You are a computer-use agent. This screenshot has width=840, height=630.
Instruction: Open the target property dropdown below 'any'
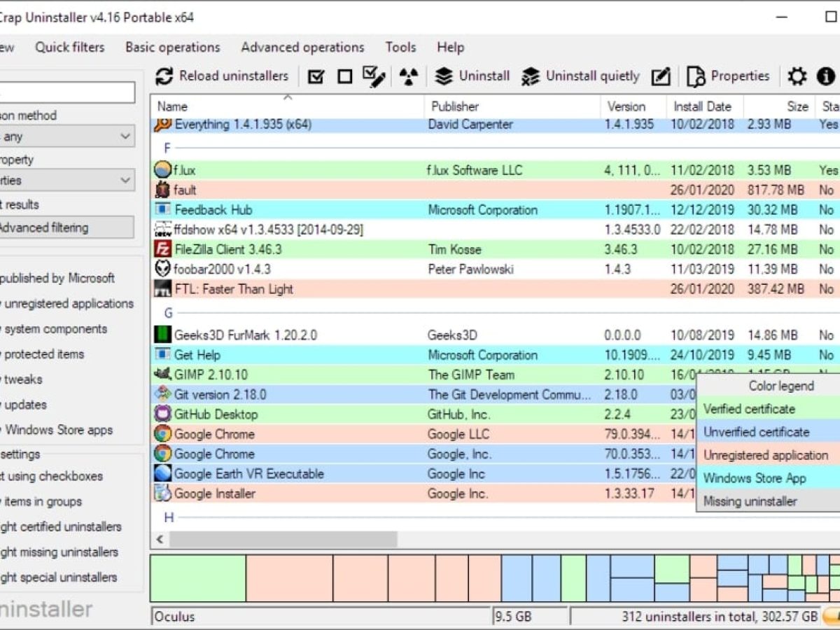tap(67, 180)
